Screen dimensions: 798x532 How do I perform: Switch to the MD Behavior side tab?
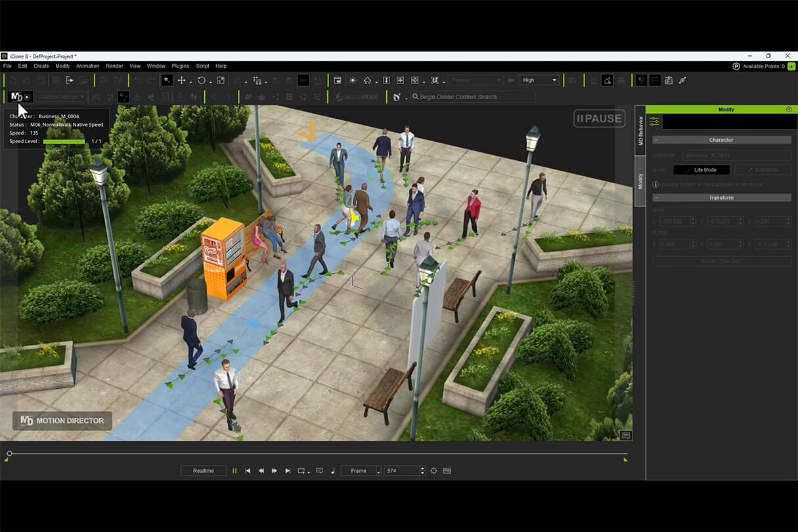pyautogui.click(x=640, y=130)
